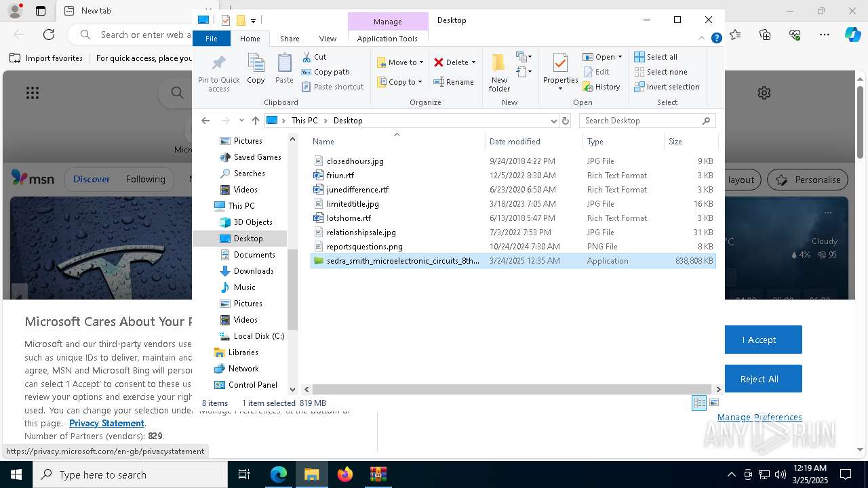Click I Accept cookie button
This screenshot has width=868, height=488.
pyautogui.click(x=759, y=340)
